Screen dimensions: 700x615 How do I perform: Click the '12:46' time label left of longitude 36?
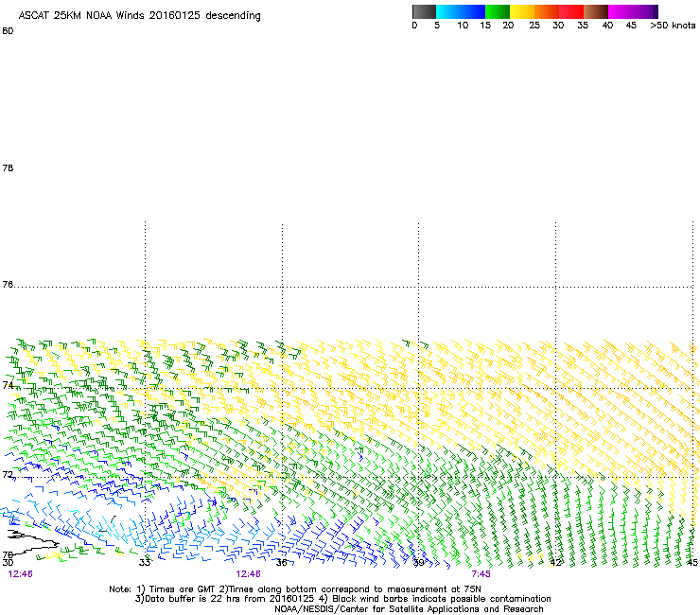pos(248,574)
